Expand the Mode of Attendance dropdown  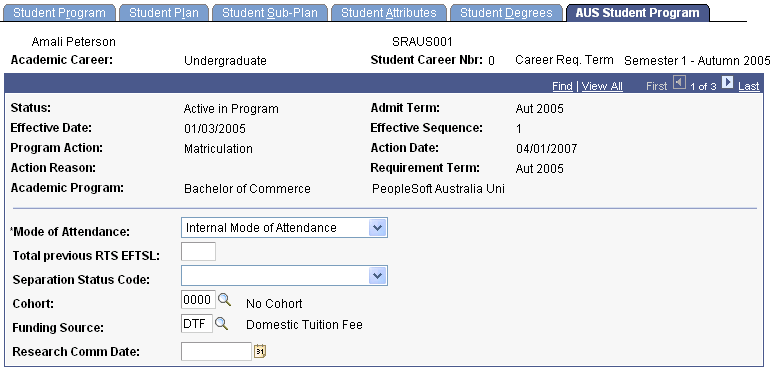[x=378, y=227]
